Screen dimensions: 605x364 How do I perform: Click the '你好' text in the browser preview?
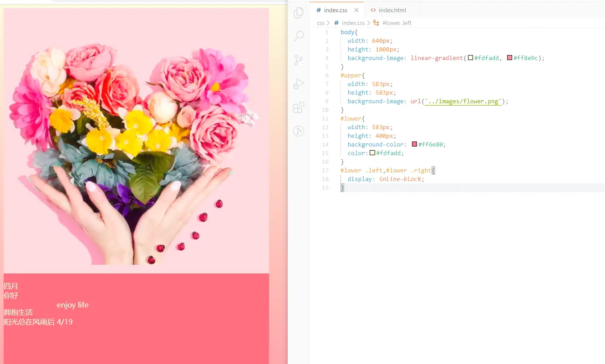(11, 295)
